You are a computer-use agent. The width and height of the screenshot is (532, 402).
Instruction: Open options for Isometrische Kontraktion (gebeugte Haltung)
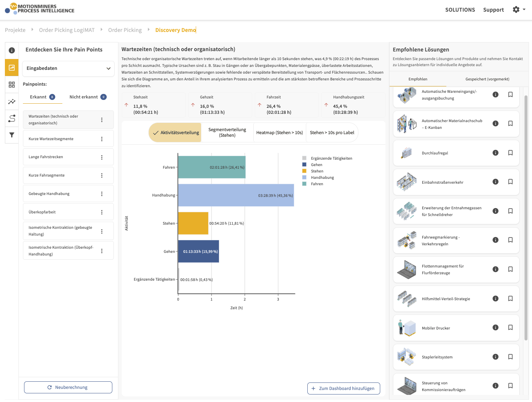(102, 231)
